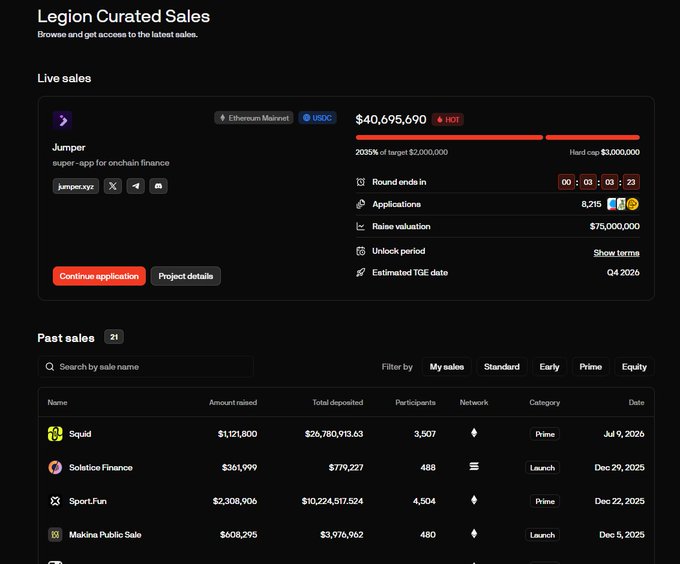The height and width of the screenshot is (564, 680).
Task: Open Jumper's Telegram channel icon
Action: point(135,186)
